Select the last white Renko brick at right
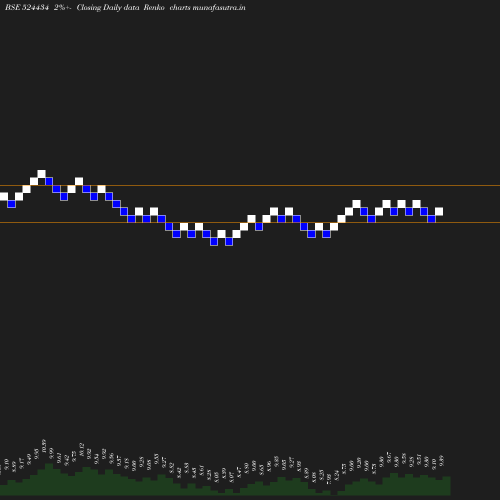 (439, 211)
